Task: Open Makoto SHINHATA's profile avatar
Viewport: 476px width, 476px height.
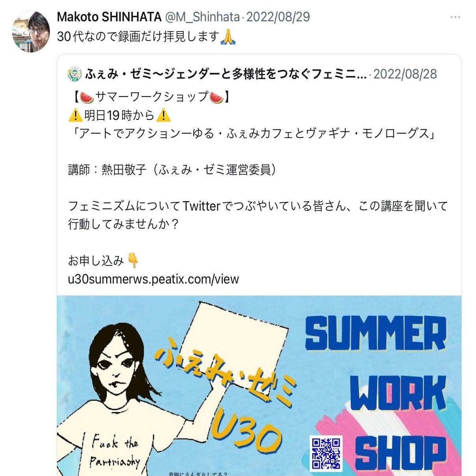Action: coord(32,32)
